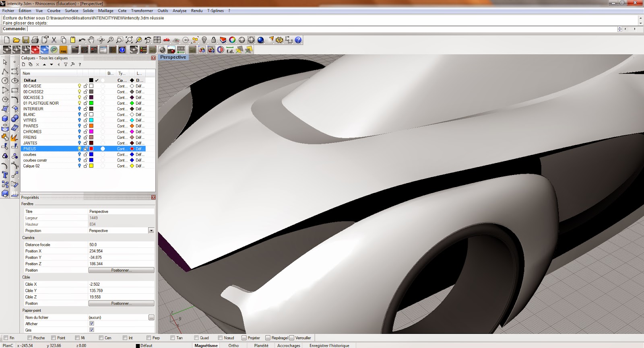Toggle Magnétisme in the status bar
Screen dimensions: 644x348
pyautogui.click(x=206, y=346)
